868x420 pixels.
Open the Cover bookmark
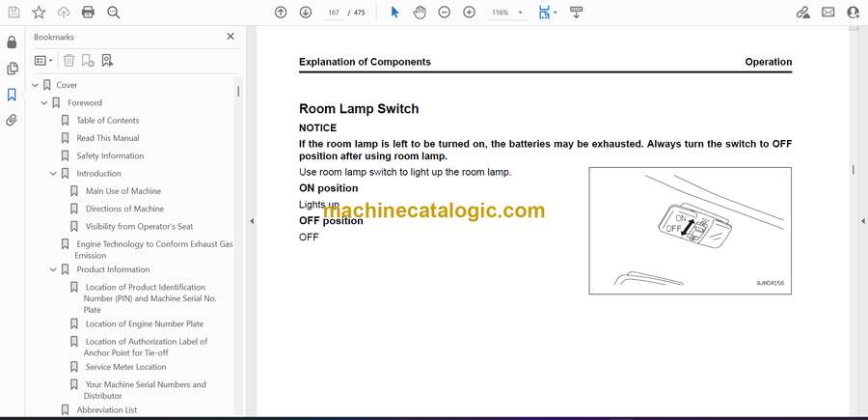click(67, 85)
